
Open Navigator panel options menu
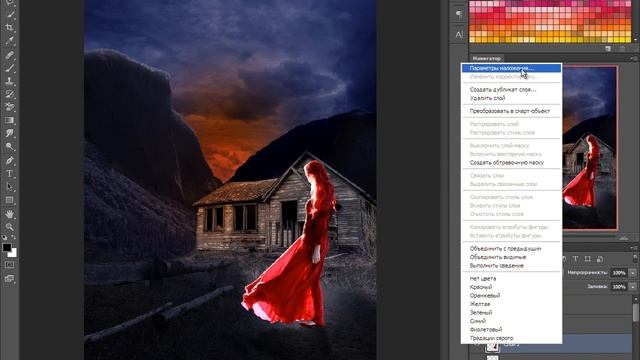(x=634, y=58)
